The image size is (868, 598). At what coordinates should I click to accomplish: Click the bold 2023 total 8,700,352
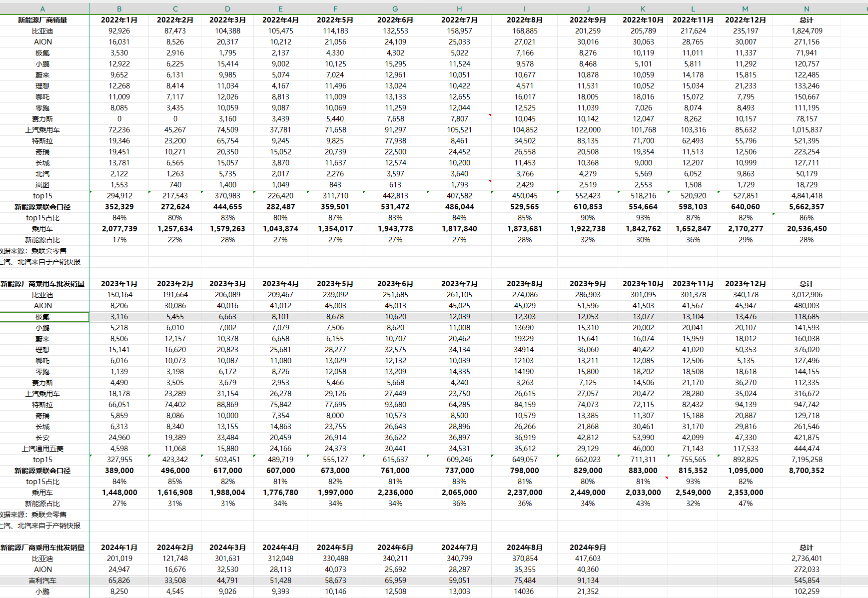coord(807,471)
